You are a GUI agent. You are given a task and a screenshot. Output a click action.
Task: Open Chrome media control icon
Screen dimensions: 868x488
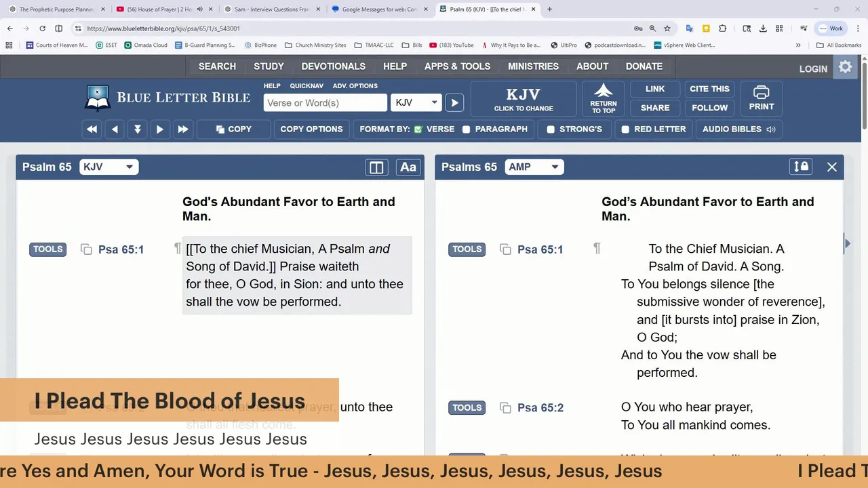point(804,28)
